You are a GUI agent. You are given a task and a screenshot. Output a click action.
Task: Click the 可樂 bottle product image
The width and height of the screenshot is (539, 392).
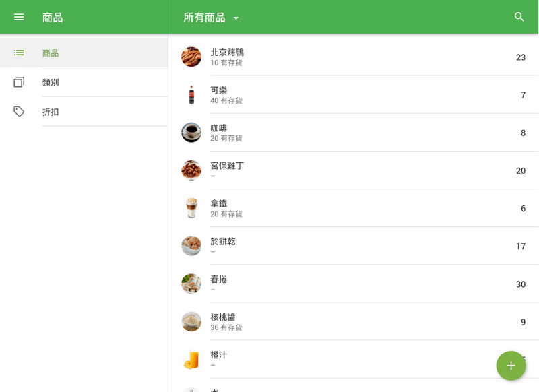tap(191, 94)
